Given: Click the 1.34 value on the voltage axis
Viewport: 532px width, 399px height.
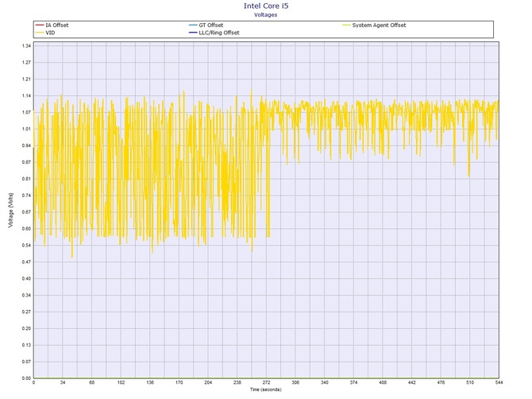Looking at the screenshot, I should point(27,46).
